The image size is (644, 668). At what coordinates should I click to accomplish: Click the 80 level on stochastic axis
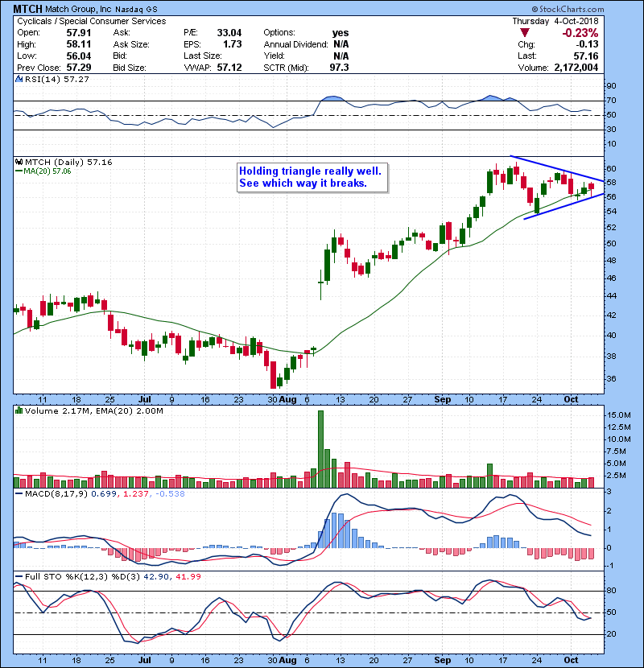coord(611,591)
